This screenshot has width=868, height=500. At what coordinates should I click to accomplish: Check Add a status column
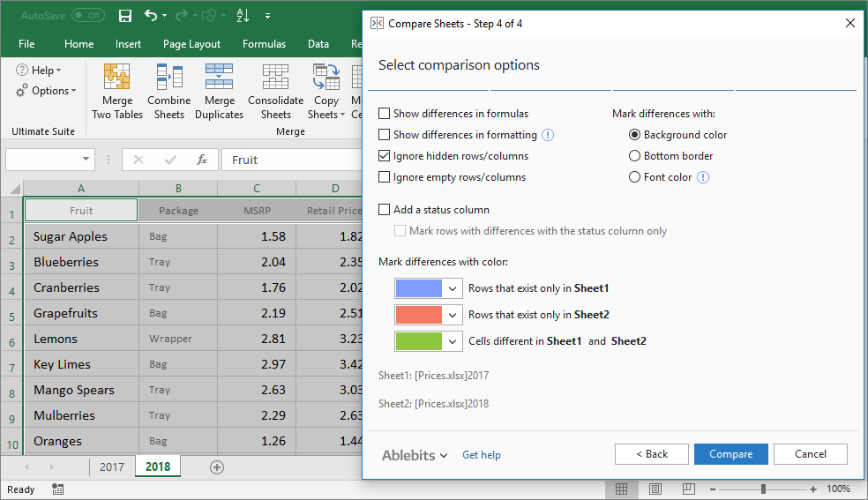(x=385, y=210)
